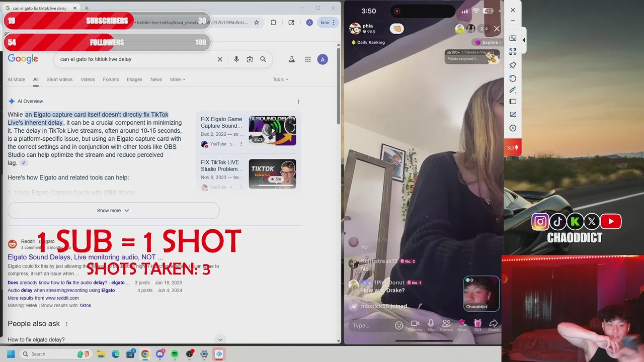Open Google account avatar menu
The image size is (644, 362).
323,59
